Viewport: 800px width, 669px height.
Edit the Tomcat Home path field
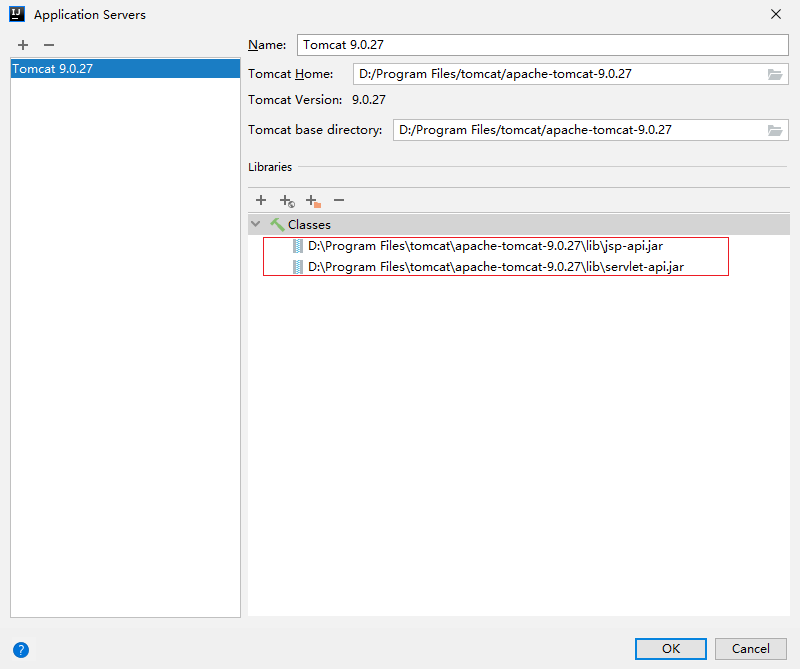pos(559,74)
